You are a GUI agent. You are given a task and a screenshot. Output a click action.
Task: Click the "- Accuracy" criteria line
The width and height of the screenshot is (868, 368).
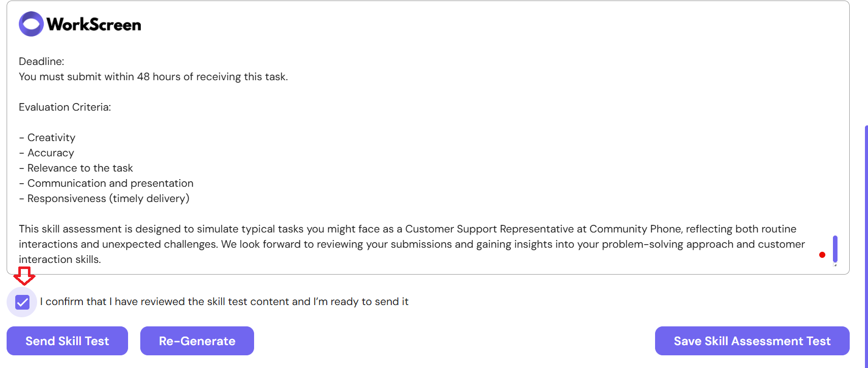coord(47,153)
